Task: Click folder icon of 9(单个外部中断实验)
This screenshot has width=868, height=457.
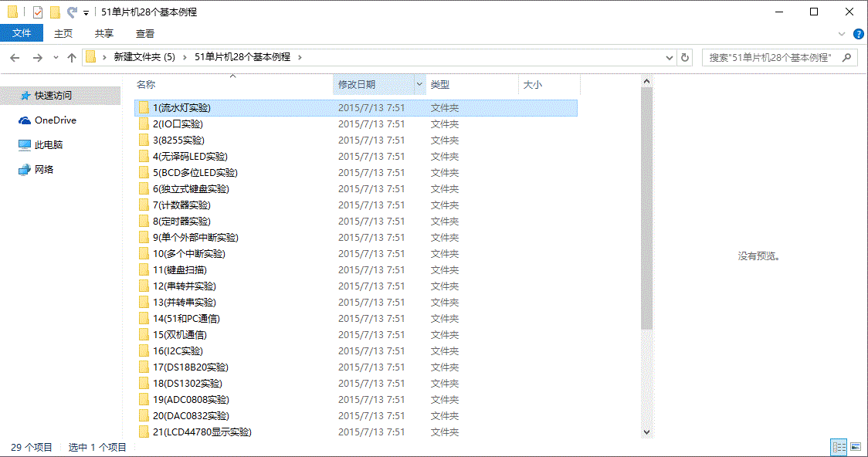Action: [x=144, y=237]
